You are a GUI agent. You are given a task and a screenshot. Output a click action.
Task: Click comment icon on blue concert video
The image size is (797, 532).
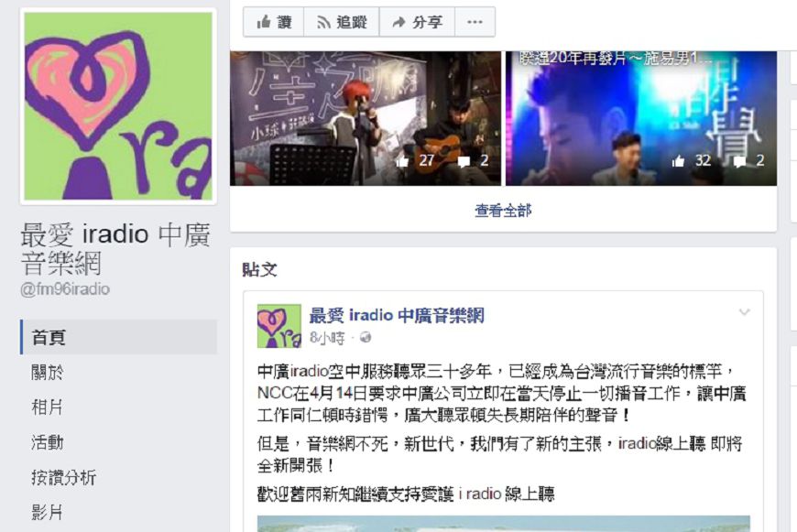click(739, 161)
